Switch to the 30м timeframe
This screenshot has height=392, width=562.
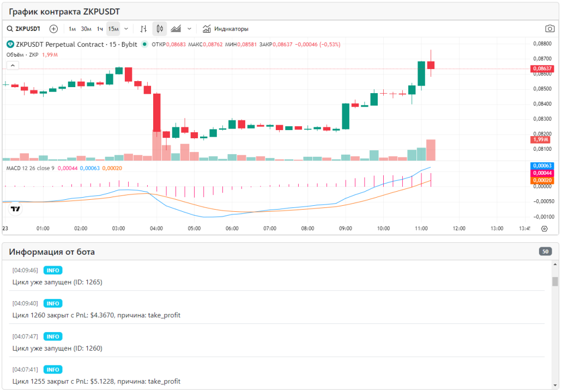(x=86, y=29)
